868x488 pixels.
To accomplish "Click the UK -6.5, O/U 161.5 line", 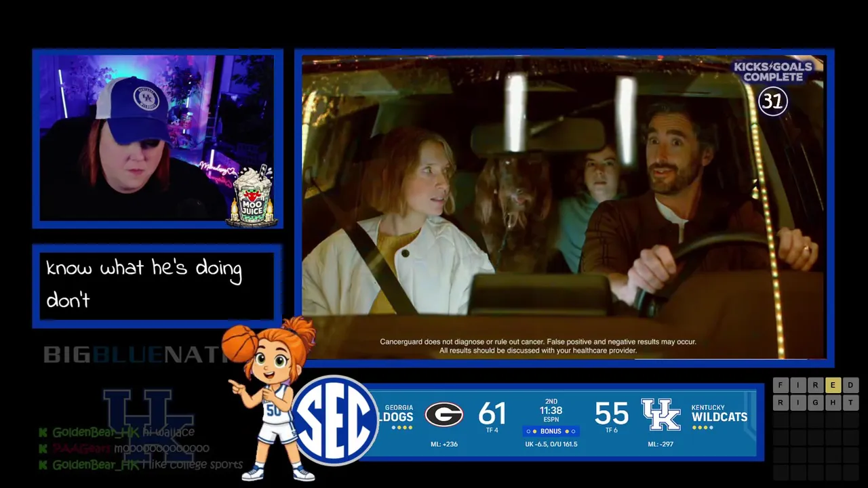I will [551, 445].
